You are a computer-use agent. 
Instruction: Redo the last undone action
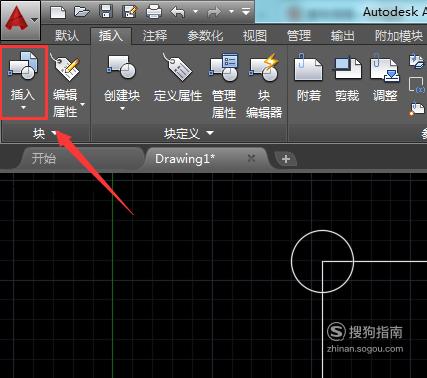point(214,13)
